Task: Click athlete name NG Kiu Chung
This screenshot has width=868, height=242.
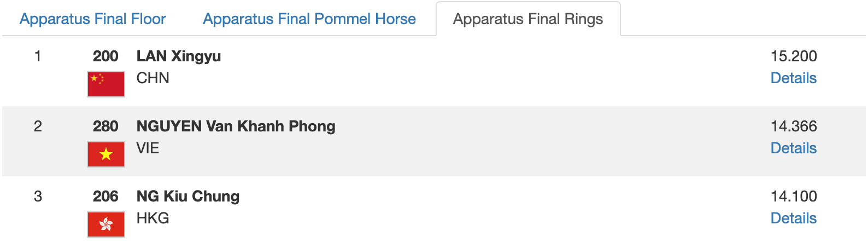Action: point(188,196)
